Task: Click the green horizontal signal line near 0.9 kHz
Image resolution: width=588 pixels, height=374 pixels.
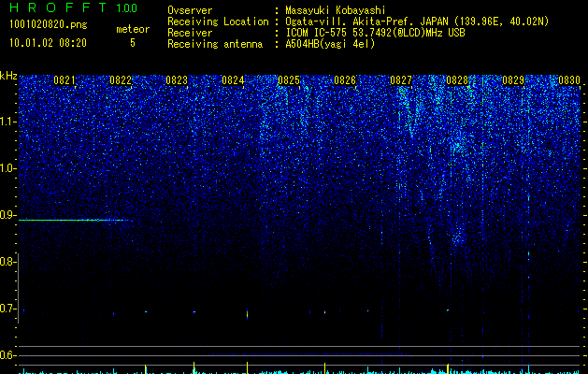Action: (x=75, y=221)
